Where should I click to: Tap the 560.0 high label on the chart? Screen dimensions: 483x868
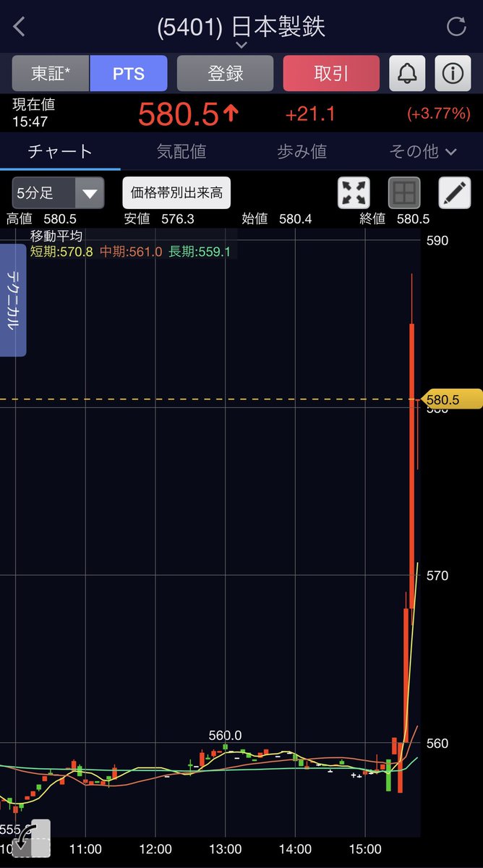coord(225,736)
